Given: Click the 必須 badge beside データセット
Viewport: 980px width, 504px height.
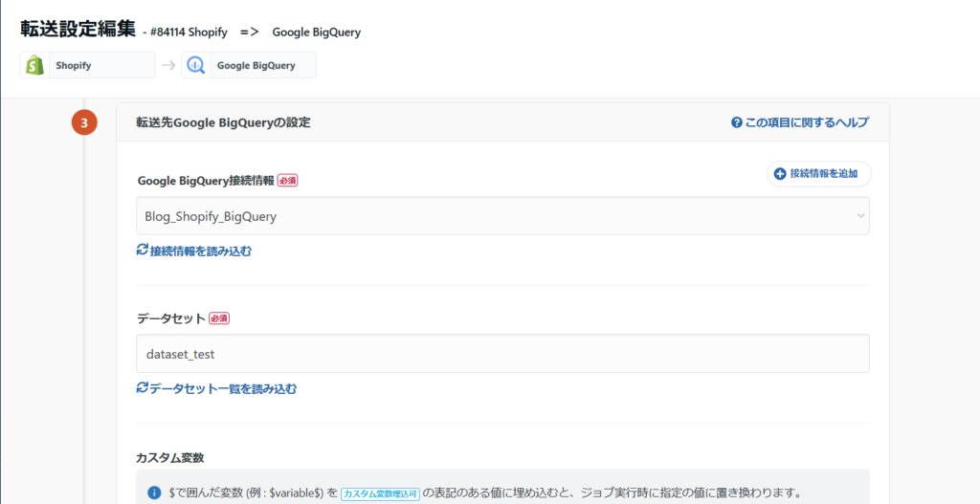Looking at the screenshot, I should tap(219, 318).
